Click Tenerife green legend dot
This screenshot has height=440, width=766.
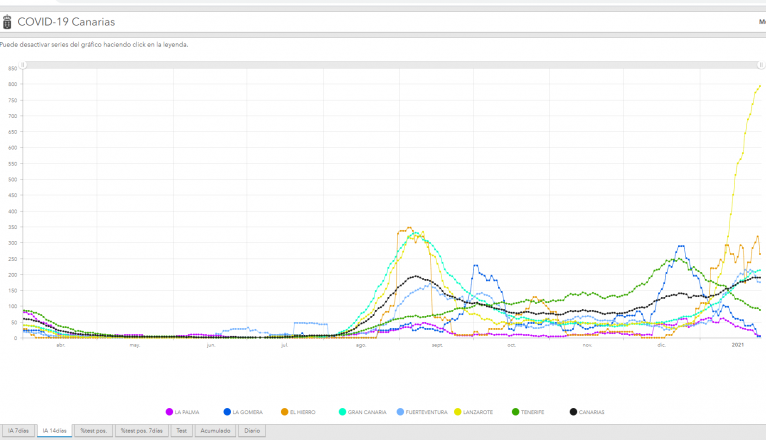[515, 412]
